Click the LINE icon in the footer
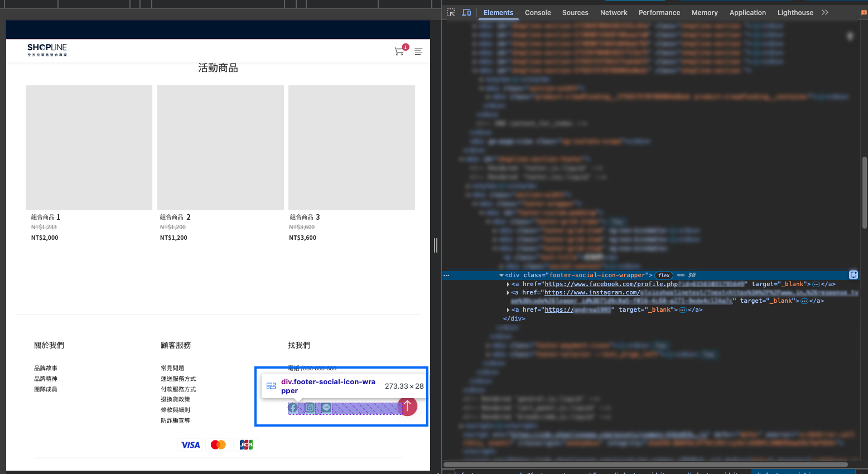The height and width of the screenshot is (474, 868). coord(326,408)
